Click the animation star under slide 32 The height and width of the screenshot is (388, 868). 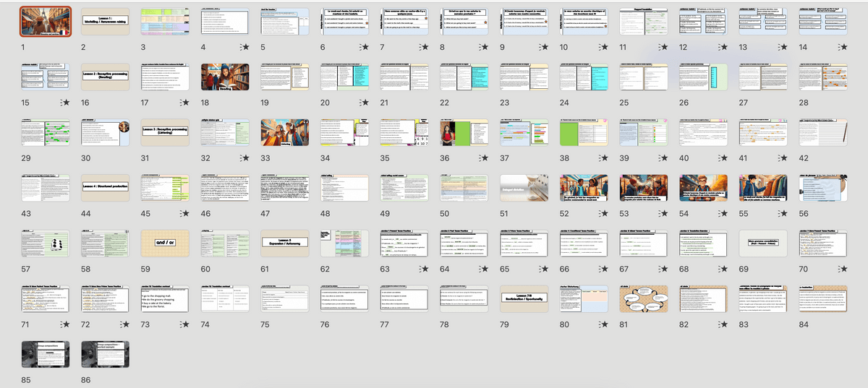point(244,158)
